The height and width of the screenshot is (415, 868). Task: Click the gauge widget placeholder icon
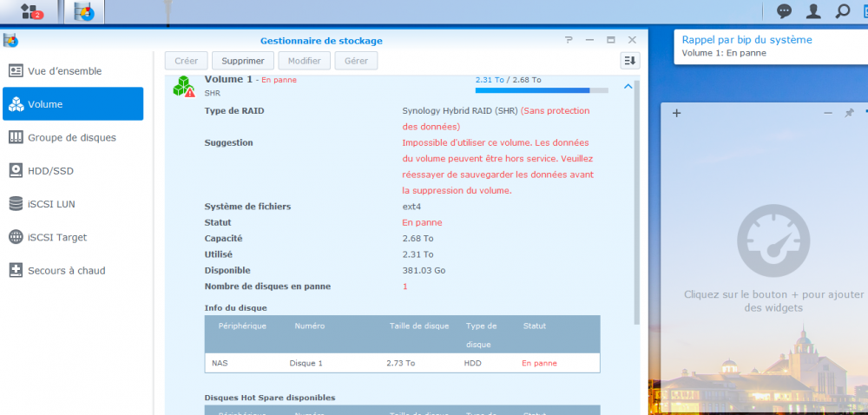pyautogui.click(x=773, y=240)
